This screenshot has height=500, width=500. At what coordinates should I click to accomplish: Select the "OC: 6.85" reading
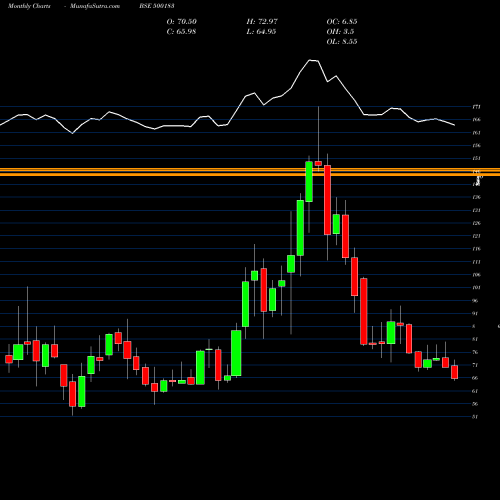pyautogui.click(x=342, y=22)
